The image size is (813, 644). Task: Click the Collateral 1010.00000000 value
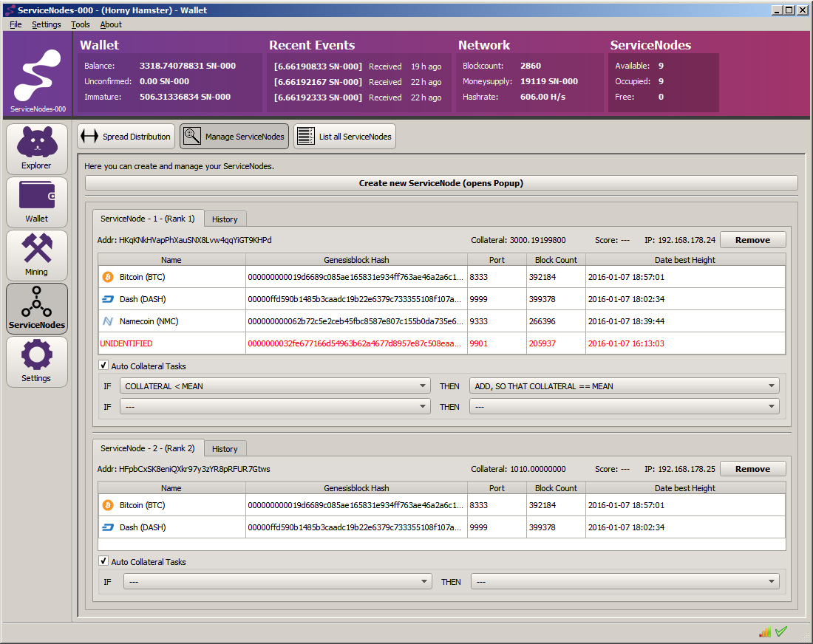[537, 469]
